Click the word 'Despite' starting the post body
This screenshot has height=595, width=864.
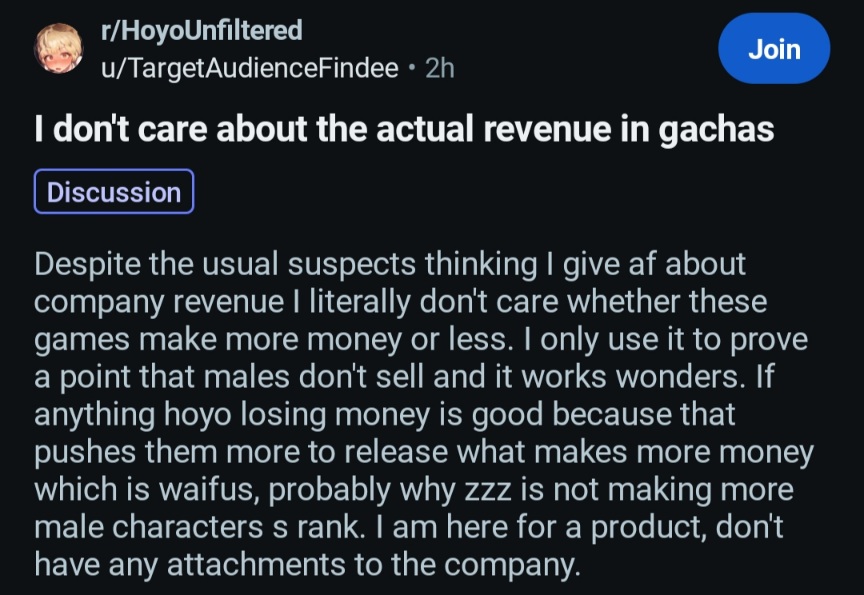pyautogui.click(x=88, y=264)
